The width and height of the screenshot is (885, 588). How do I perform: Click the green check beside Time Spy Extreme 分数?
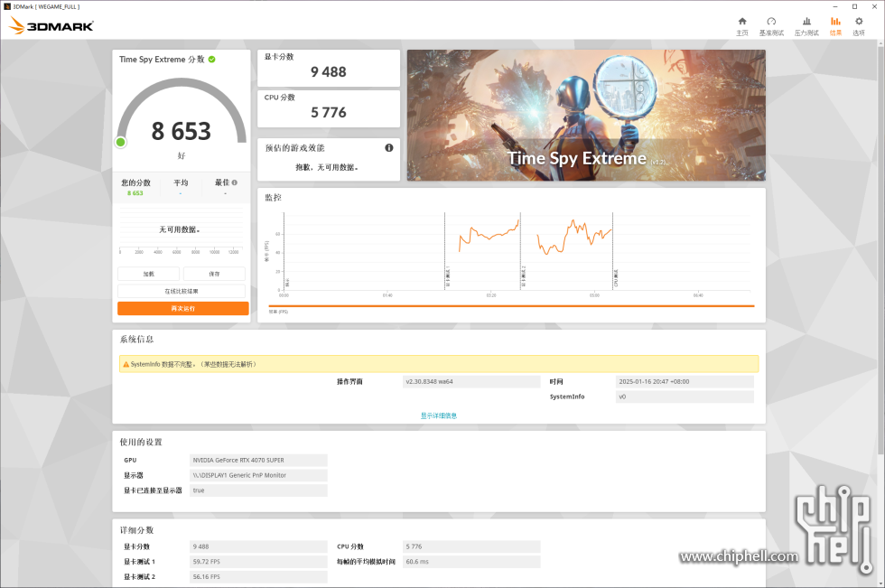(211, 60)
